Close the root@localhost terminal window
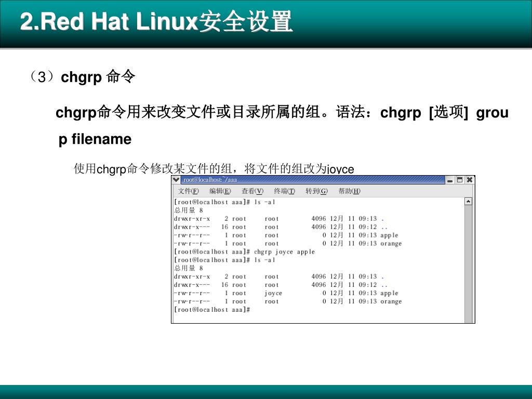This screenshot has width=532, height=399. 470,180
